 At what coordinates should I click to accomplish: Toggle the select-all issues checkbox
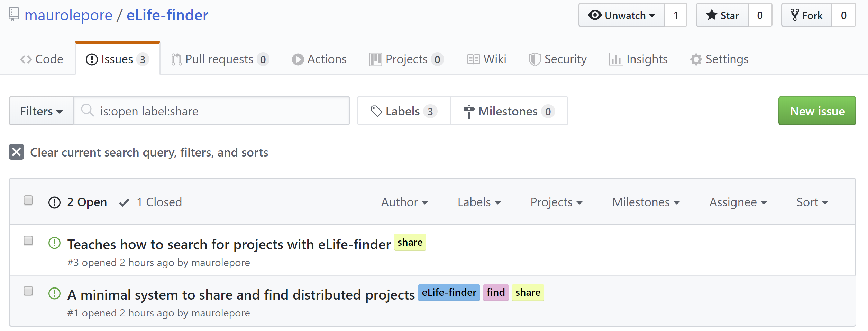point(28,200)
